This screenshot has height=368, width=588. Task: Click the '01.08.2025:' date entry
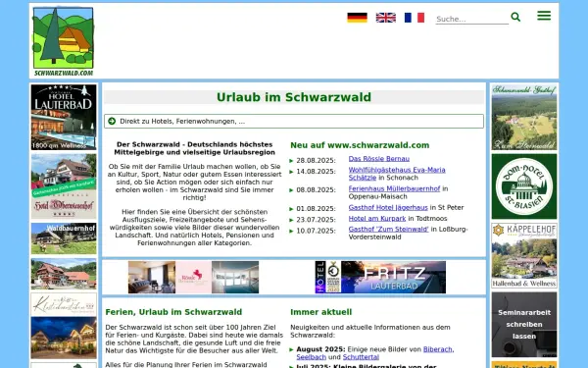pyautogui.click(x=316, y=209)
